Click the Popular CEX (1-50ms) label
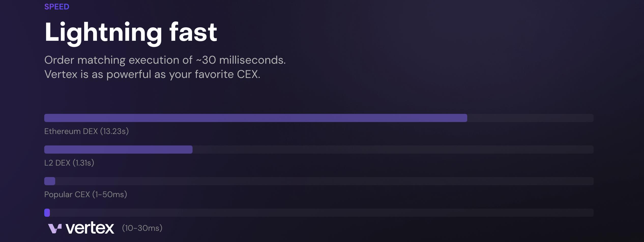Viewport: 644px width, 242px height. click(x=86, y=195)
